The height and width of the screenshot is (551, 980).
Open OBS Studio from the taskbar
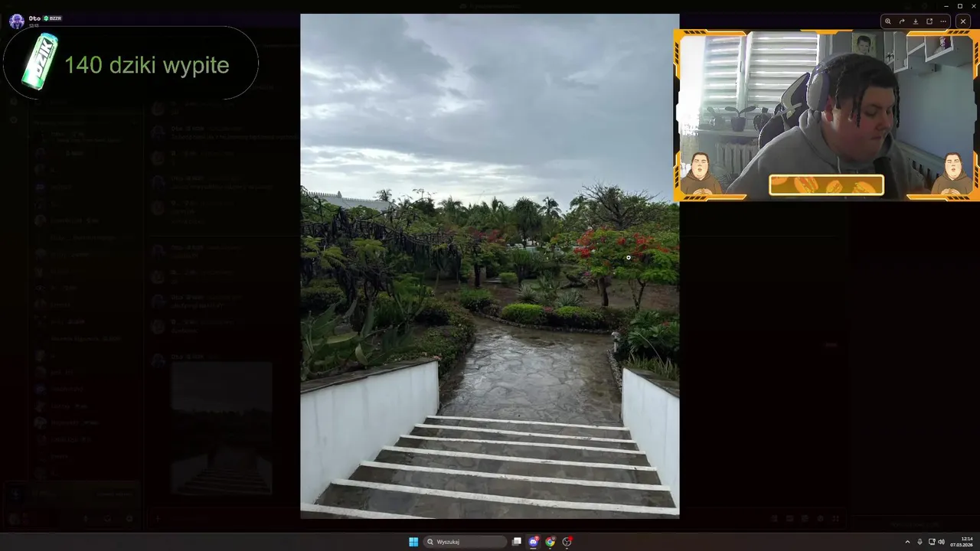(x=567, y=542)
